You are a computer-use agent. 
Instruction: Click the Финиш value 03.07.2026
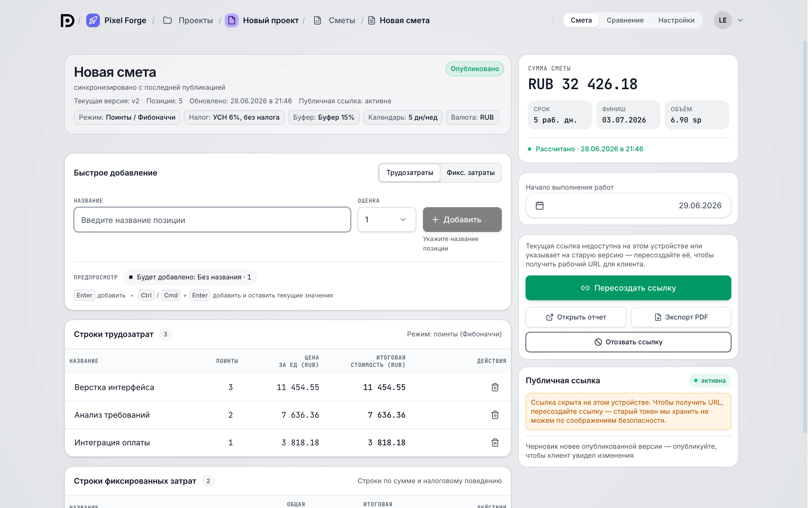624,120
